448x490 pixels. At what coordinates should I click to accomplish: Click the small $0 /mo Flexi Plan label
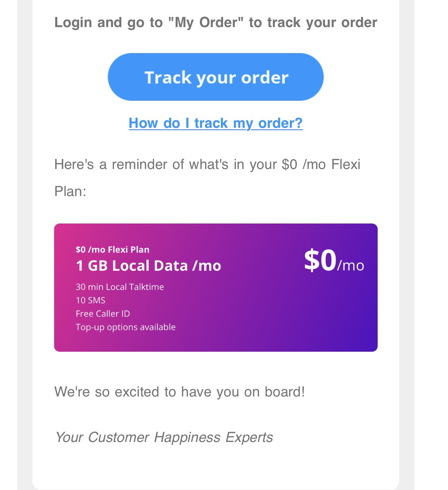[112, 250]
